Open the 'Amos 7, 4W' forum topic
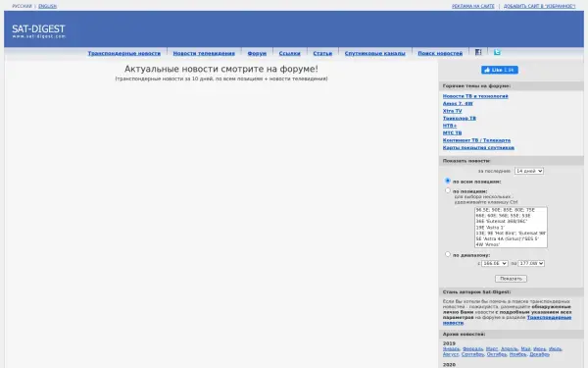This screenshot has height=368, width=588. coord(458,104)
